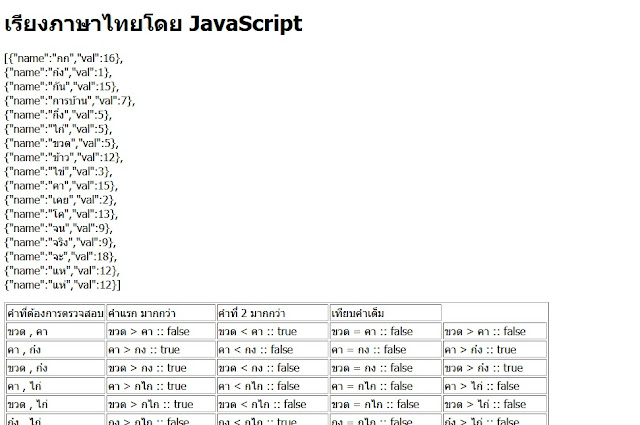Click the JSON line with name โค val 13
This screenshot has width=640, height=425.
[61, 214]
